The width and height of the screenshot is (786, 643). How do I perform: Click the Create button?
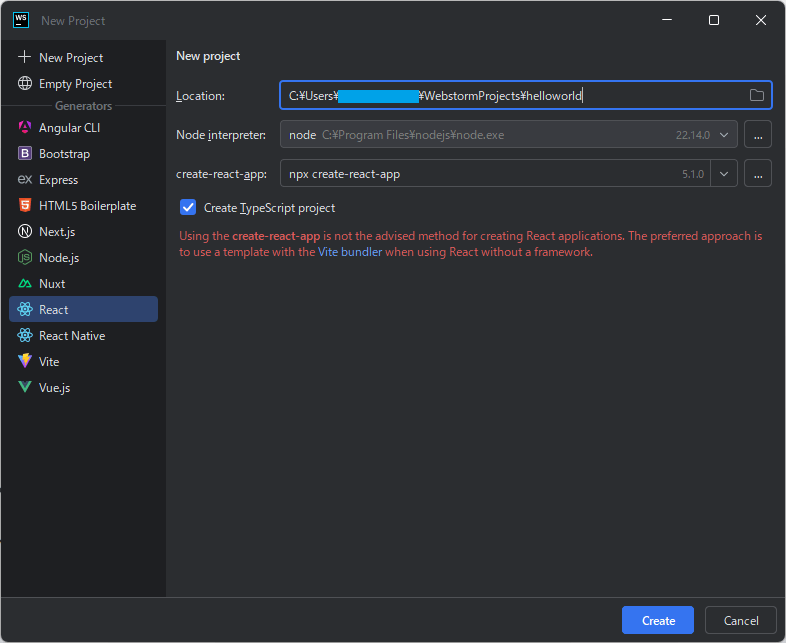pos(658,620)
